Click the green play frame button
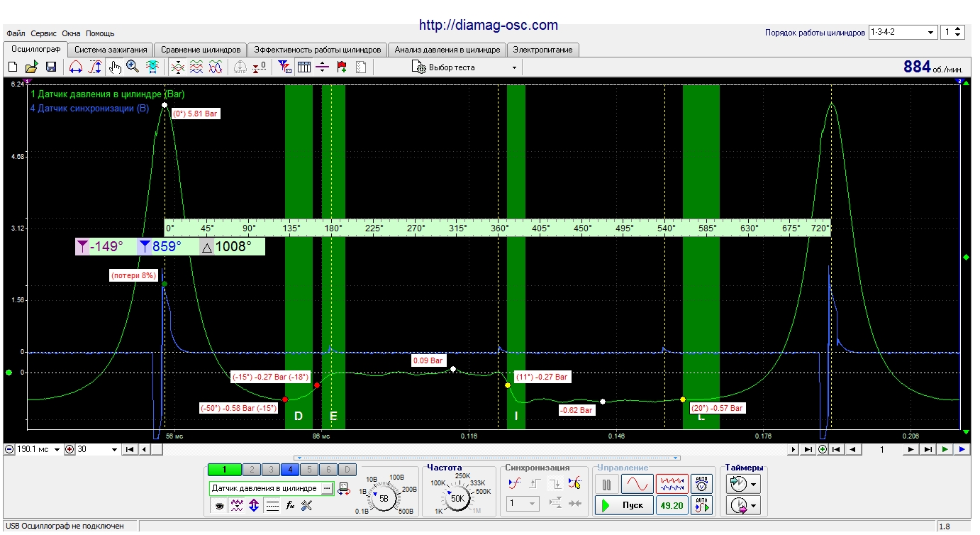Viewport: 980px width, 535px height. [945, 449]
